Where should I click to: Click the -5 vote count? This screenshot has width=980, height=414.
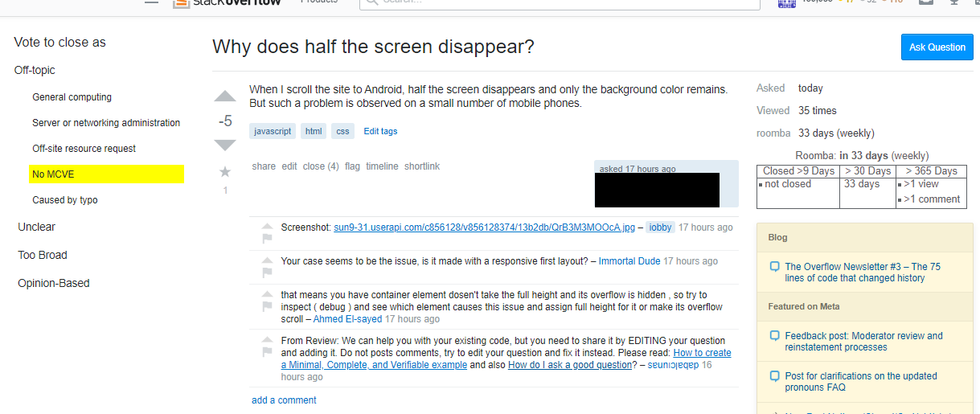(x=225, y=121)
